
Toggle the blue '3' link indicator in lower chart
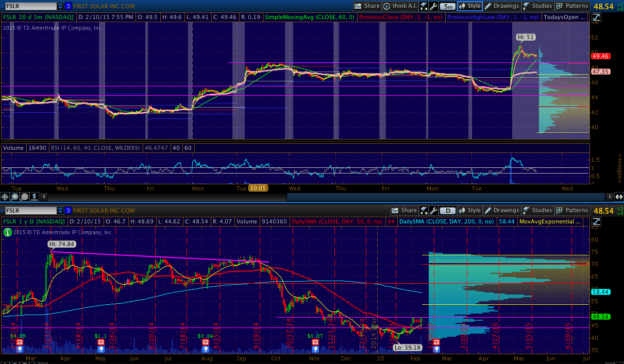[68, 211]
